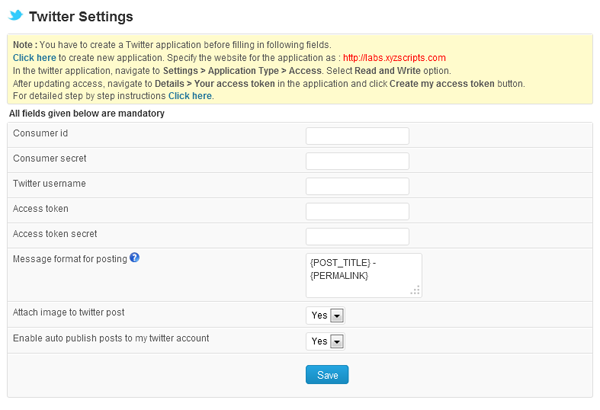Open the detailed step by step instructions link

tap(190, 95)
